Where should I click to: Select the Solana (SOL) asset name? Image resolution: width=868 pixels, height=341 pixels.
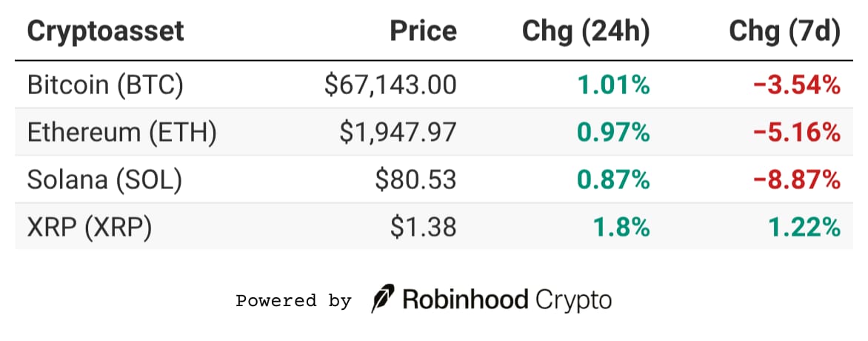pos(104,180)
